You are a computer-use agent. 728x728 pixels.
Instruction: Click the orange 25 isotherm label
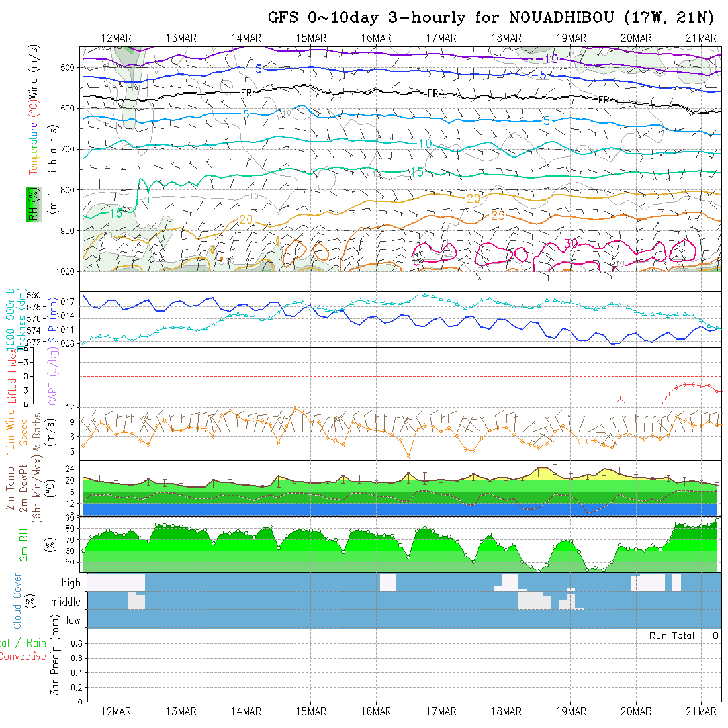tap(498, 216)
